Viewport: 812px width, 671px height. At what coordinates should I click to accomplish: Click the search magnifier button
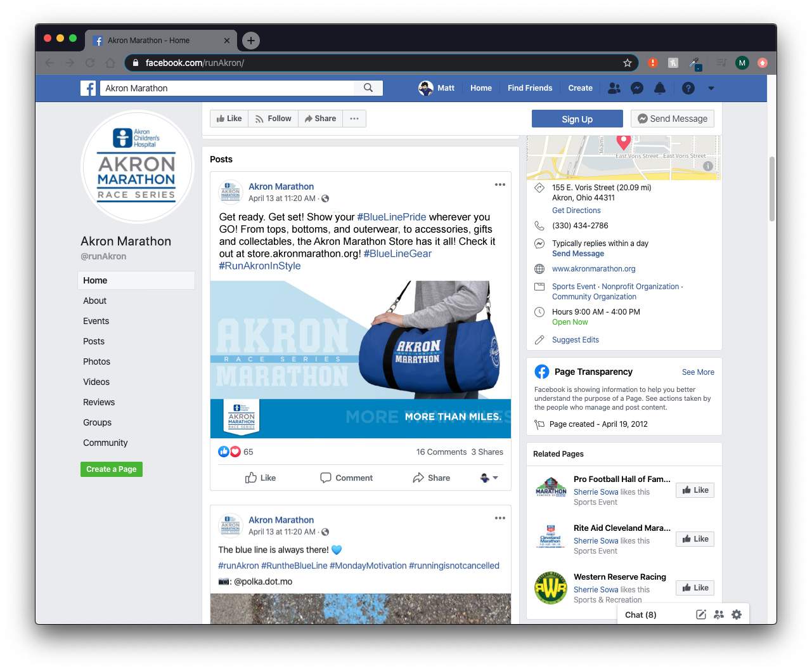pyautogui.click(x=368, y=88)
